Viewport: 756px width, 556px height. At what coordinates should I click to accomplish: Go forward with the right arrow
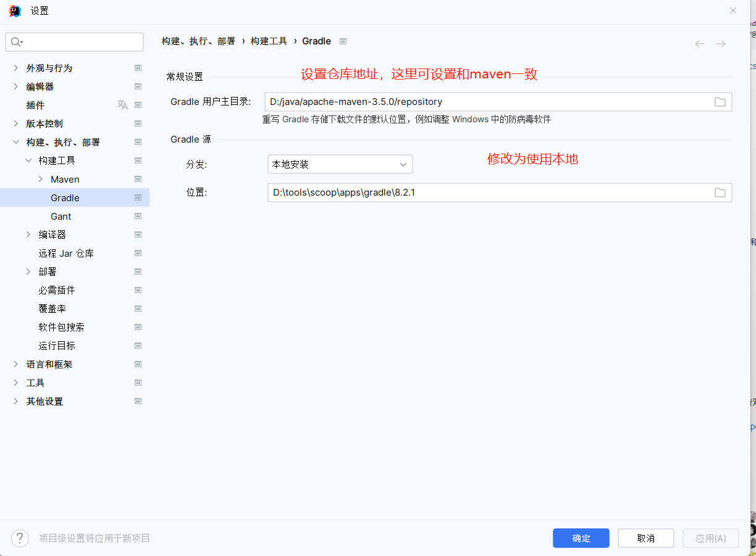(721, 44)
